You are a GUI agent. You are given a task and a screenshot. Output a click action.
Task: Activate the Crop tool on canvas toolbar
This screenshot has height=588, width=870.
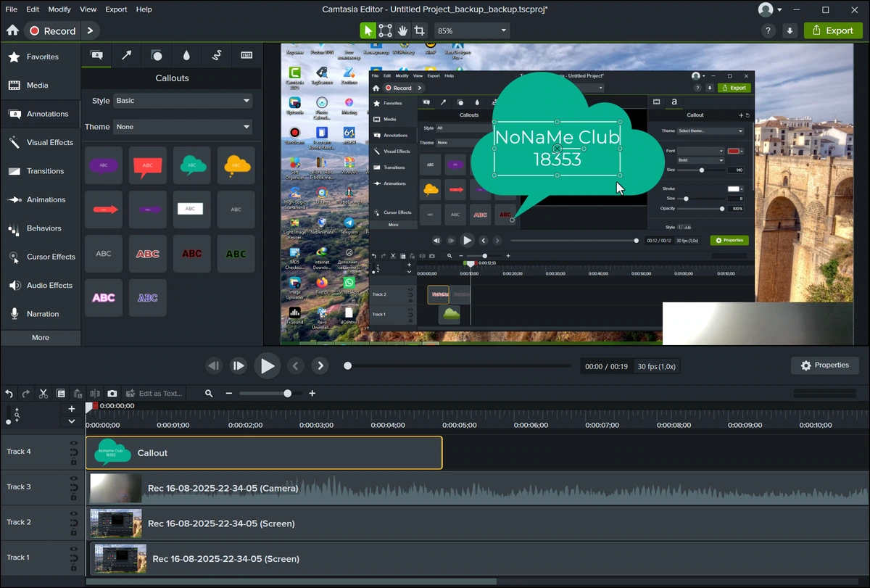[420, 30]
